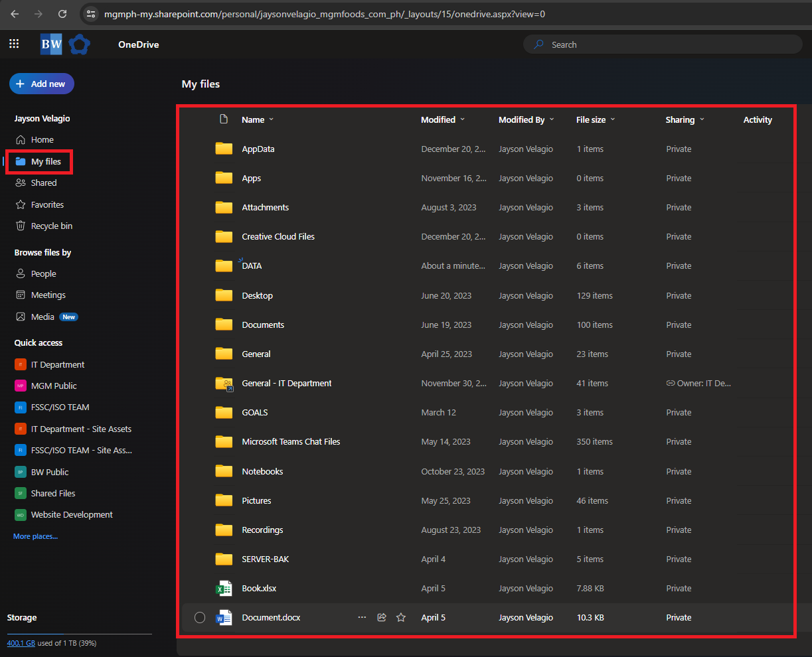This screenshot has width=812, height=657.
Task: Click the browser address bar URL
Action: pyautogui.click(x=325, y=13)
